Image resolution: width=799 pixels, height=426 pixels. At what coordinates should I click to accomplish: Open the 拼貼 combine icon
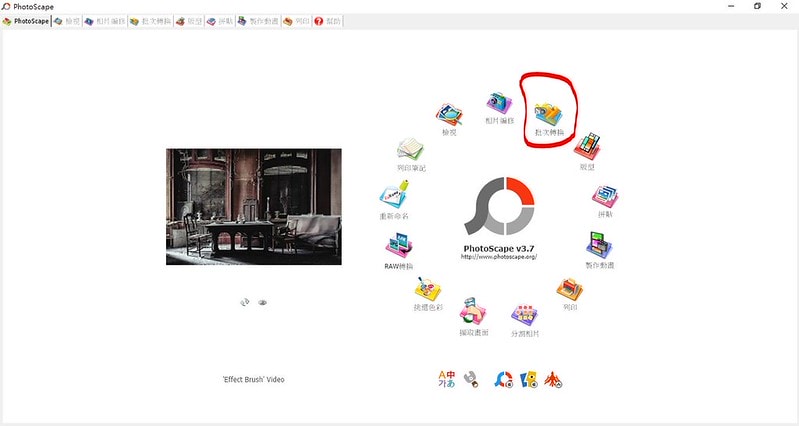(x=604, y=198)
